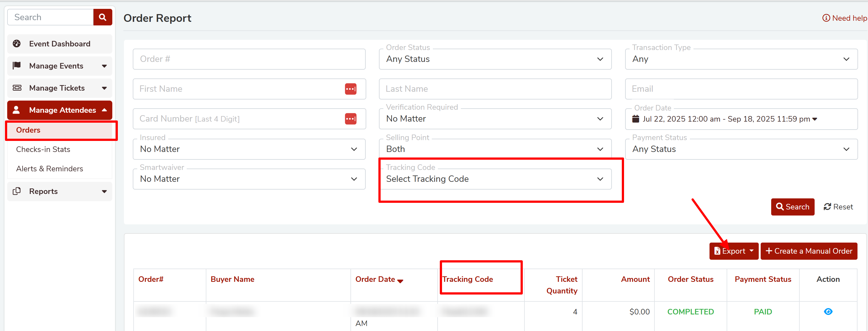Click into the Order # input field
The image size is (868, 331).
(249, 59)
